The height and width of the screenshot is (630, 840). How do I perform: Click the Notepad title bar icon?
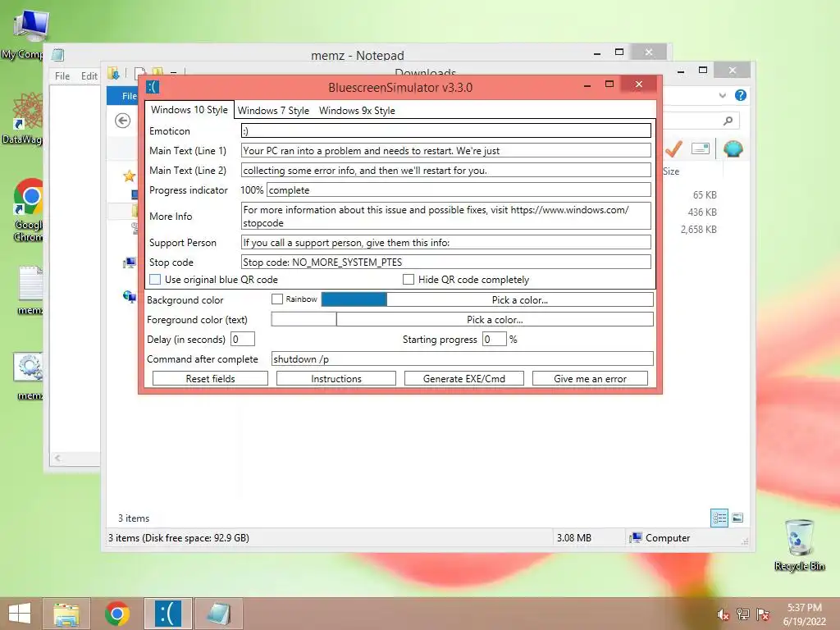coord(58,55)
